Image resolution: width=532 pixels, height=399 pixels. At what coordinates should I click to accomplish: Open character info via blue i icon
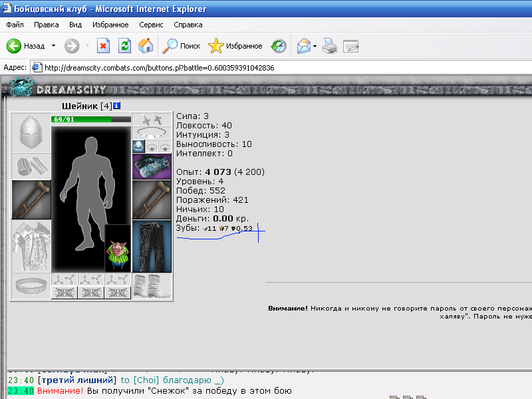coord(116,106)
